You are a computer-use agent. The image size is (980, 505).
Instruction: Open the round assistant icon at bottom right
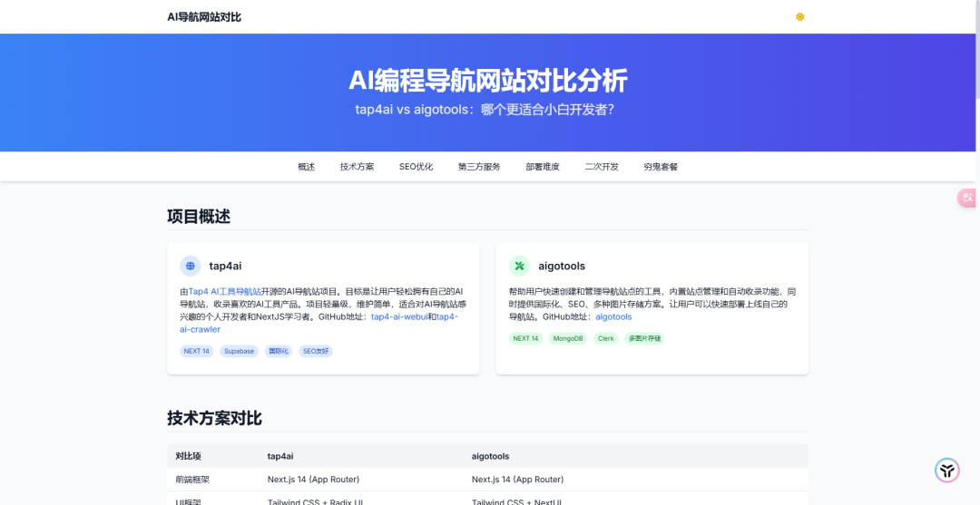[x=946, y=470]
